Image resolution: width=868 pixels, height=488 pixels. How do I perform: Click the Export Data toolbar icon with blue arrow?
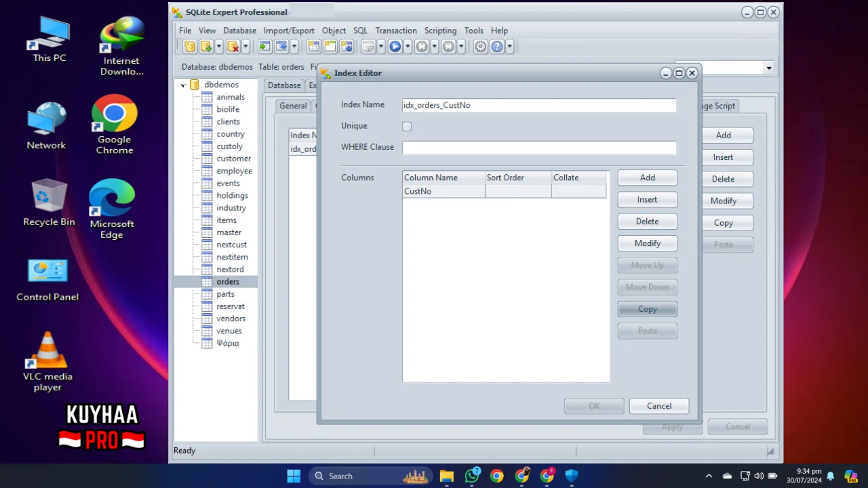281,47
